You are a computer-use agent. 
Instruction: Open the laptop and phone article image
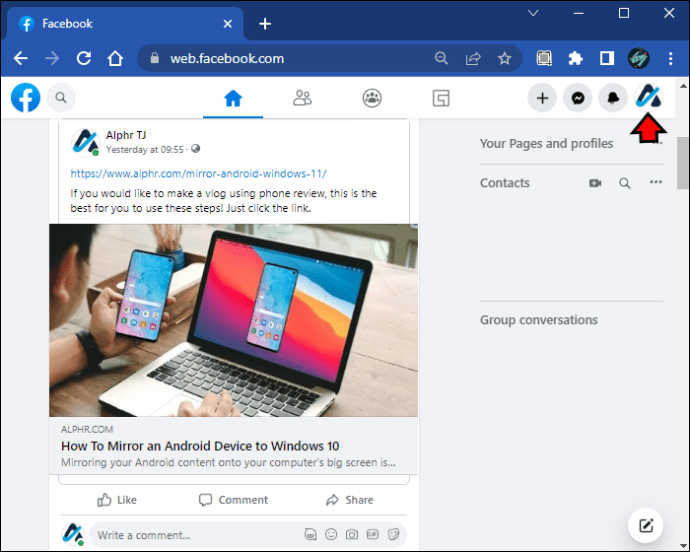[233, 320]
